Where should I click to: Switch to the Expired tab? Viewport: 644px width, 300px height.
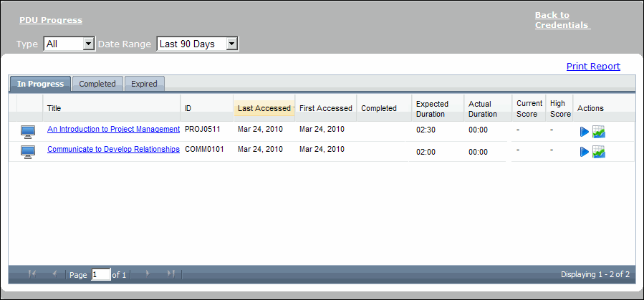[144, 84]
